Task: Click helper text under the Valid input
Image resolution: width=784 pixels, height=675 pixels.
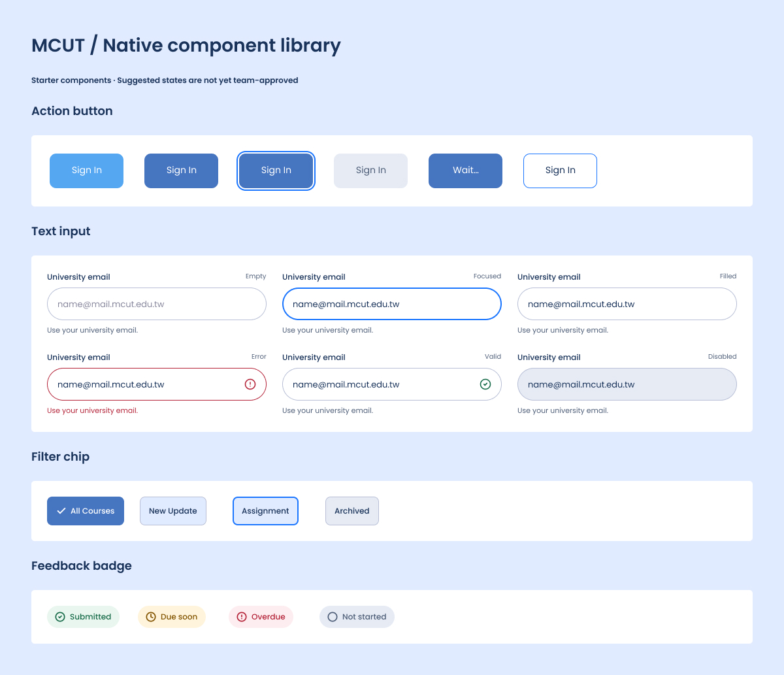Action: 328,410
